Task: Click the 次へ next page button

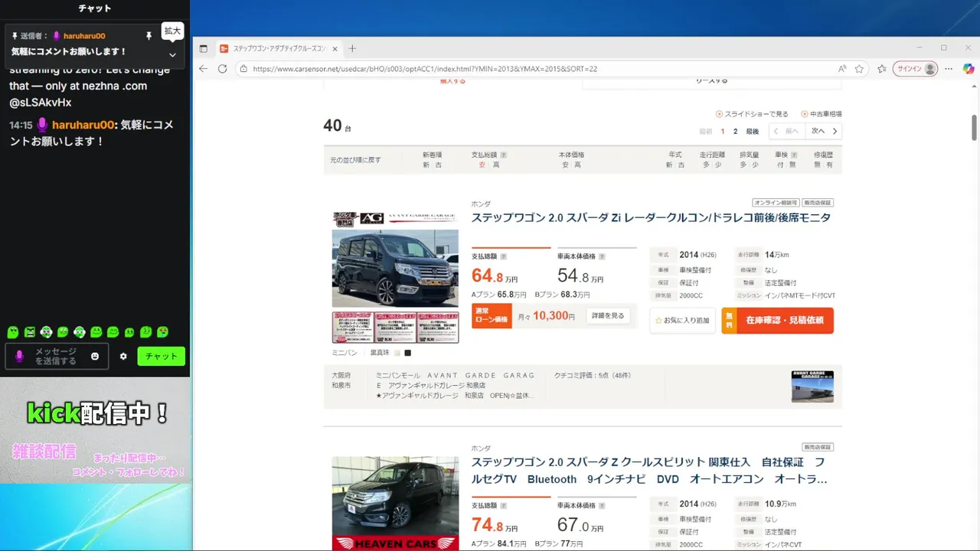Action: [825, 131]
